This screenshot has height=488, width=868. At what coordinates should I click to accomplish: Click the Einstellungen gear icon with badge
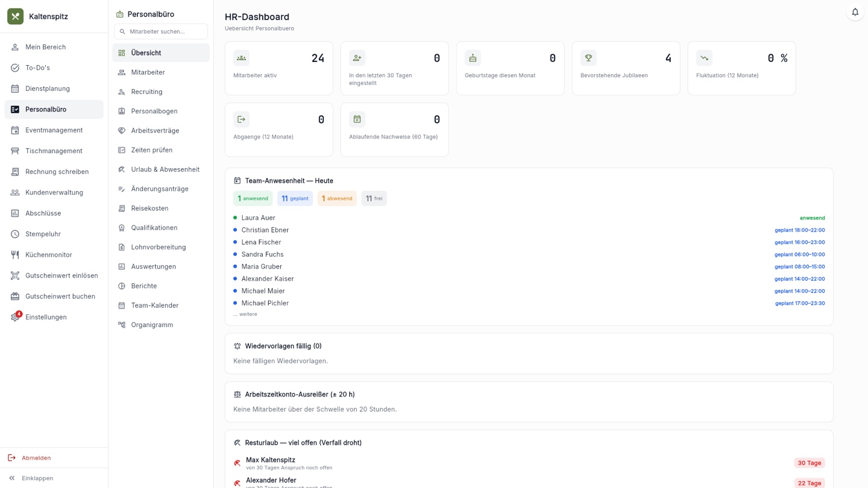[15, 317]
